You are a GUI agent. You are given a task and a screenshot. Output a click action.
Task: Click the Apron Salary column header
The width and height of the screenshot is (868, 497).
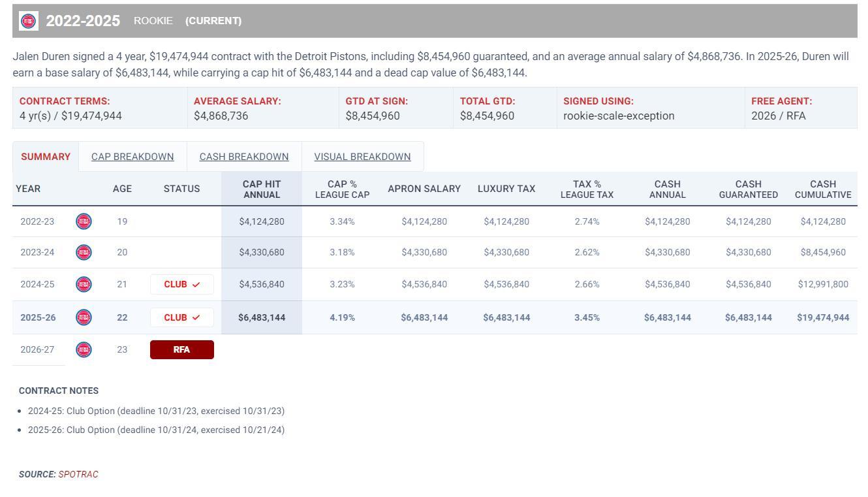(424, 189)
